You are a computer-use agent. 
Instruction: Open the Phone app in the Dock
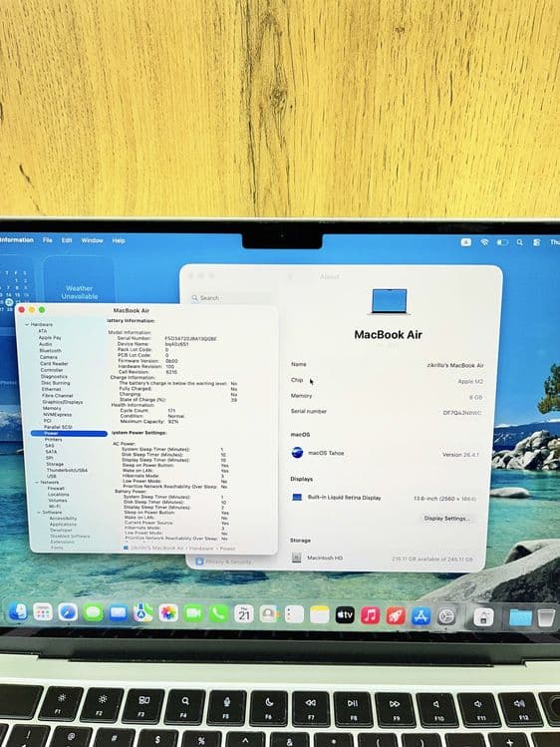(x=218, y=613)
